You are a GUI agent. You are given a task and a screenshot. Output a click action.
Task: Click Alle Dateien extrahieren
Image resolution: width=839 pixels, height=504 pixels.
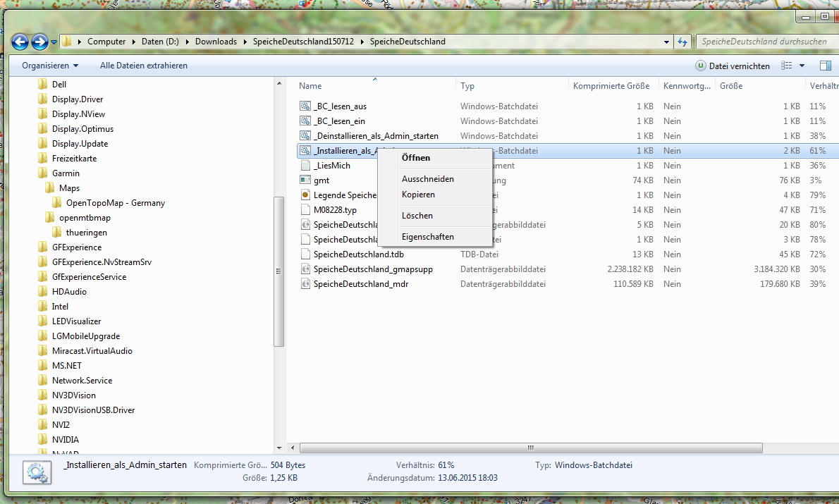click(x=144, y=66)
